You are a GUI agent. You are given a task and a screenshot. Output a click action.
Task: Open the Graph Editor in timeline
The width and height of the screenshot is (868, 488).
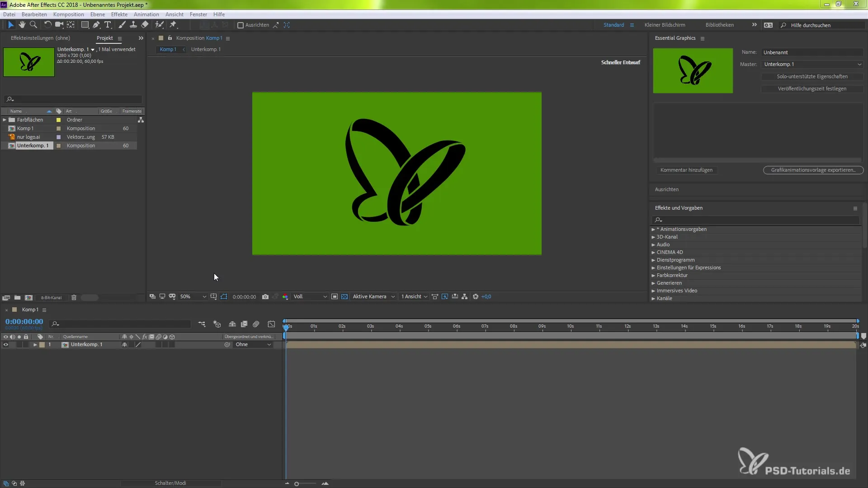271,324
